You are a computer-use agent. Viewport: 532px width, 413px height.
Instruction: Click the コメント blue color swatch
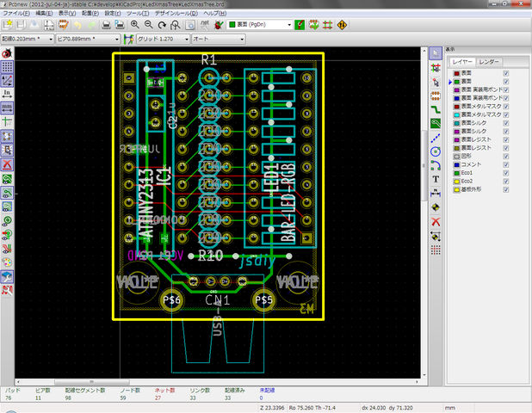[457, 165]
